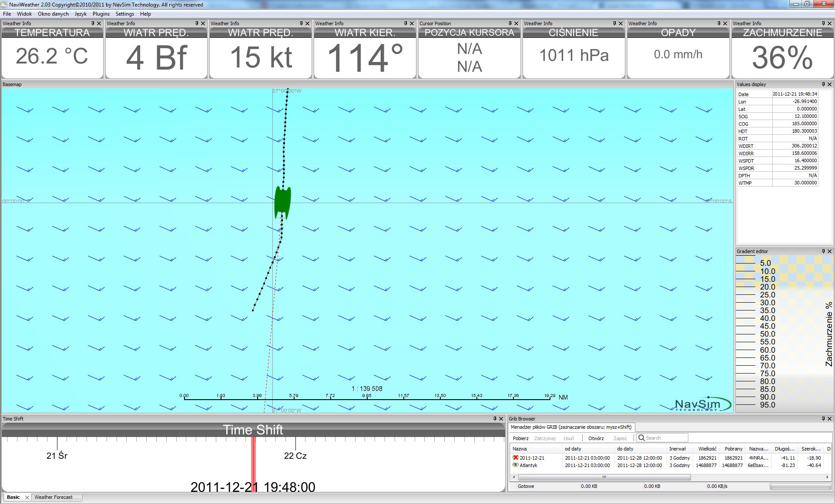Open the Język menu
835x504 pixels.
[80, 14]
